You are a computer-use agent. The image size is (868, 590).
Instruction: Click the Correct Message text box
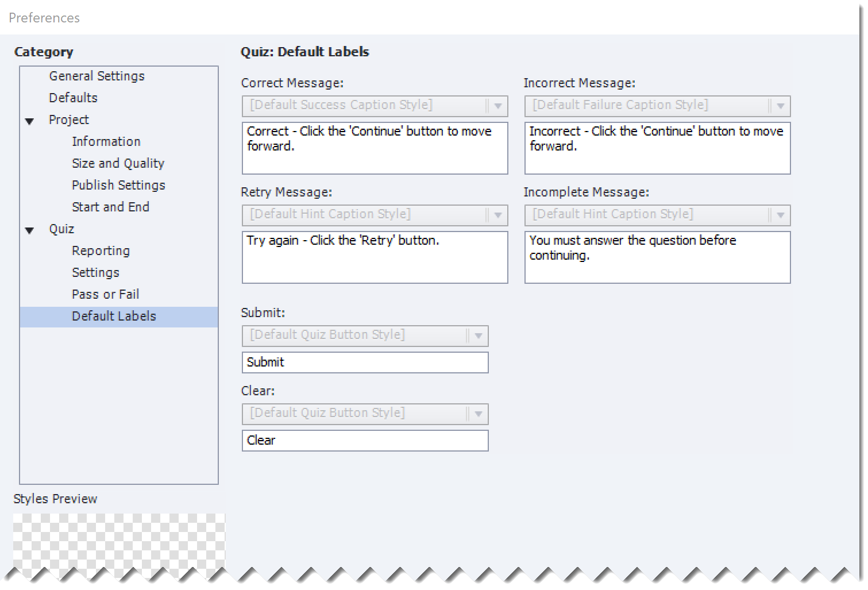375,148
